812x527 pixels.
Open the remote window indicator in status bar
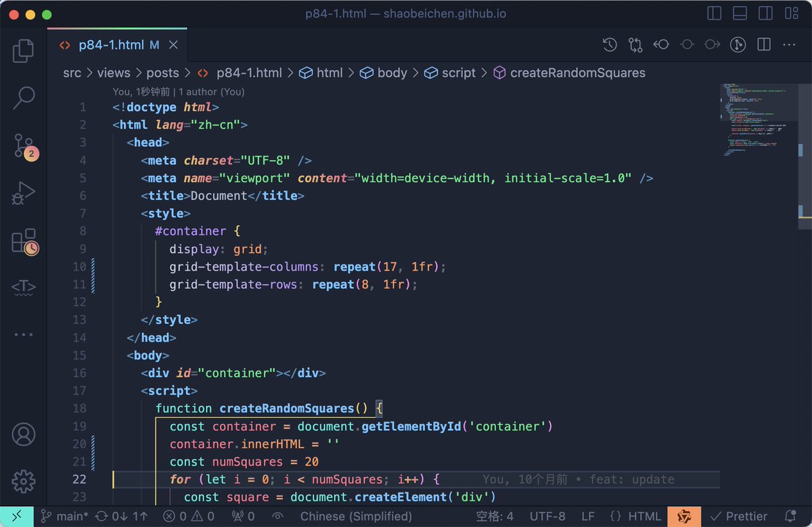pos(16,516)
